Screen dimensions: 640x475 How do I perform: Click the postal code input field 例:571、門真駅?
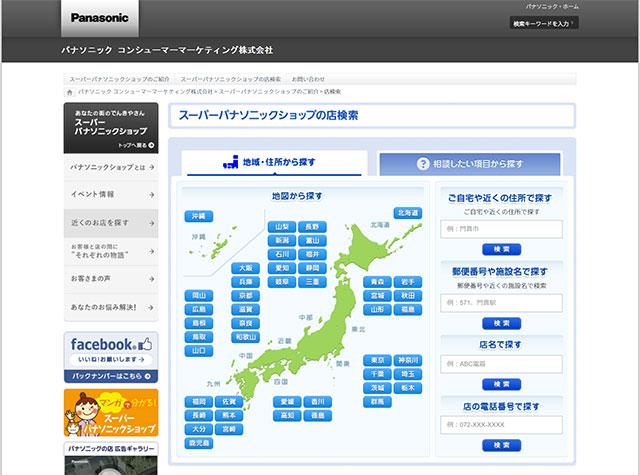[x=501, y=303]
